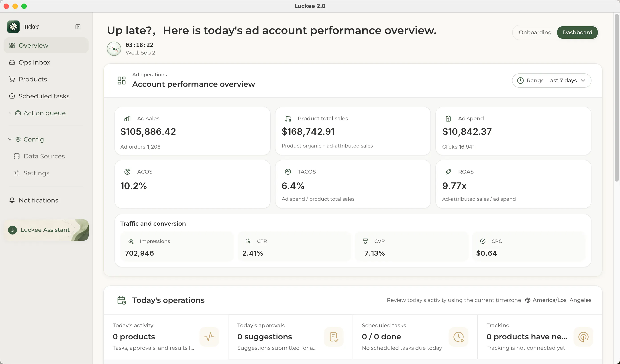Click the ACOS target icon

[127, 172]
